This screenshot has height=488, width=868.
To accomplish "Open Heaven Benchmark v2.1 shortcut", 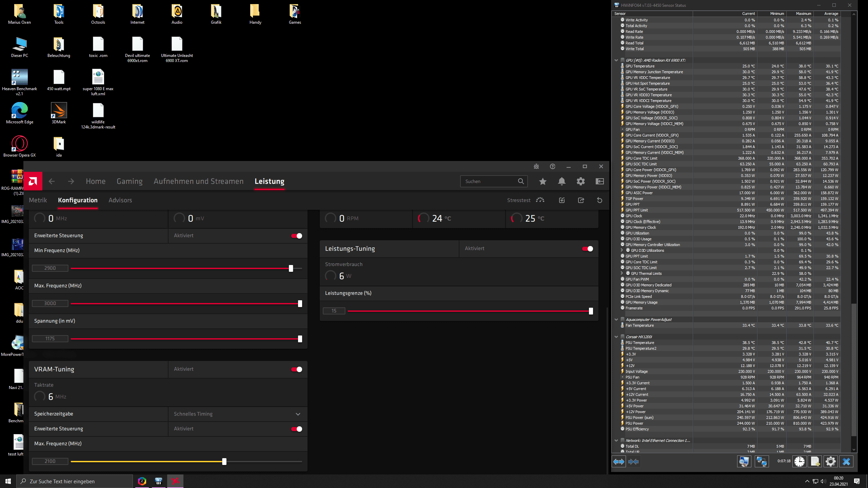I will [19, 82].
